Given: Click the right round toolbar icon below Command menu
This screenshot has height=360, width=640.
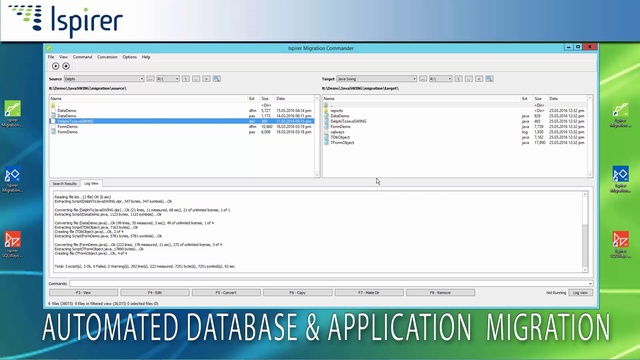Looking at the screenshot, I should pyautogui.click(x=66, y=66).
